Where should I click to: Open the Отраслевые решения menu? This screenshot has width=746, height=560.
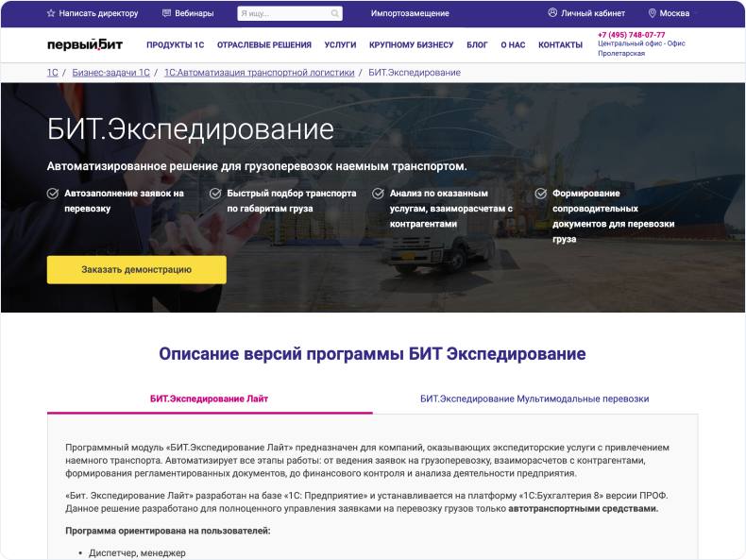(x=264, y=45)
